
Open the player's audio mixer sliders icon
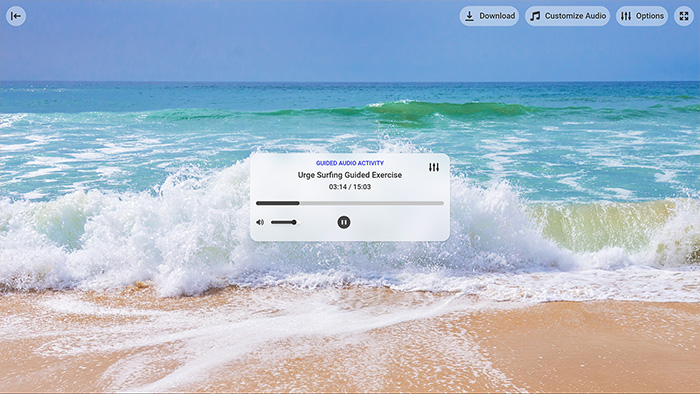434,167
